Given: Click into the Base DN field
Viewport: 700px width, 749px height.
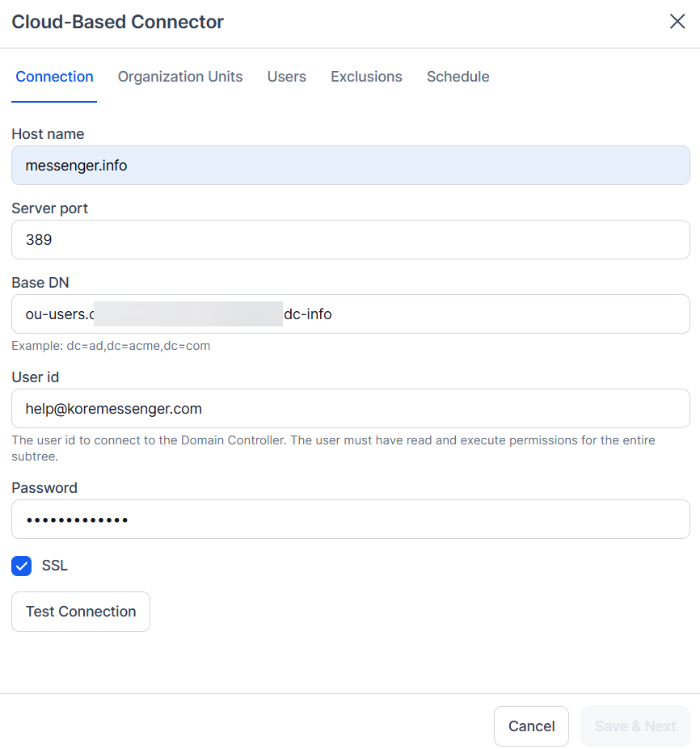Looking at the screenshot, I should pos(351,313).
